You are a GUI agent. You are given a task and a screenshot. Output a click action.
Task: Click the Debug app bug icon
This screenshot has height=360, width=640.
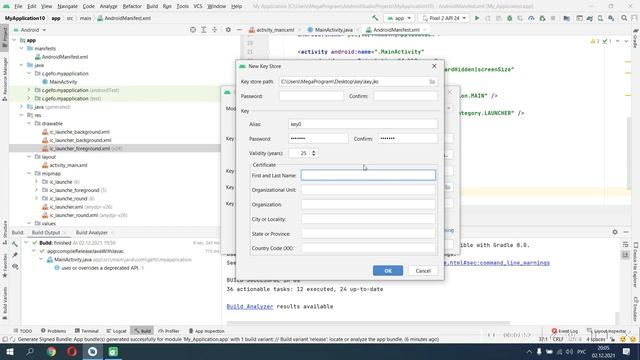pos(509,18)
